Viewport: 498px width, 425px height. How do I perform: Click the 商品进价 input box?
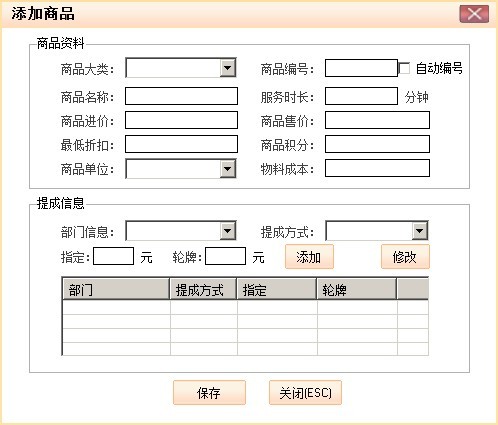click(181, 120)
